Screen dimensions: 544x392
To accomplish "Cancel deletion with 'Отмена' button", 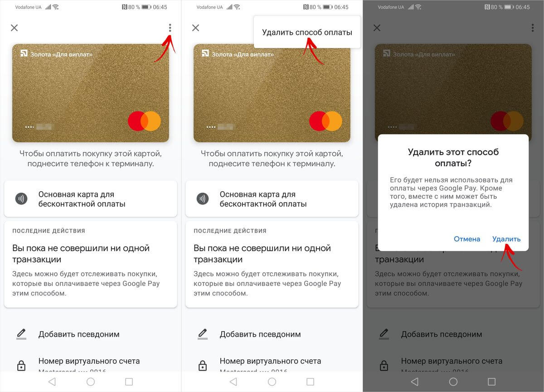I will click(x=467, y=239).
